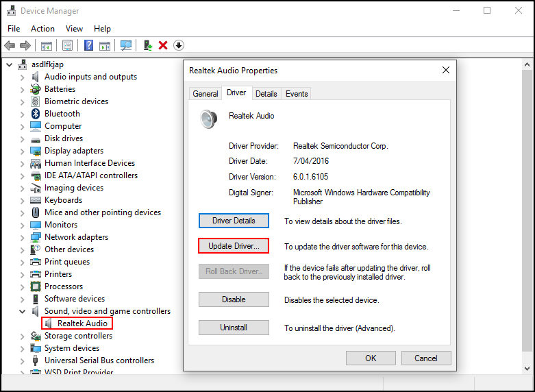Expand the Computer category arrow

click(x=22, y=127)
